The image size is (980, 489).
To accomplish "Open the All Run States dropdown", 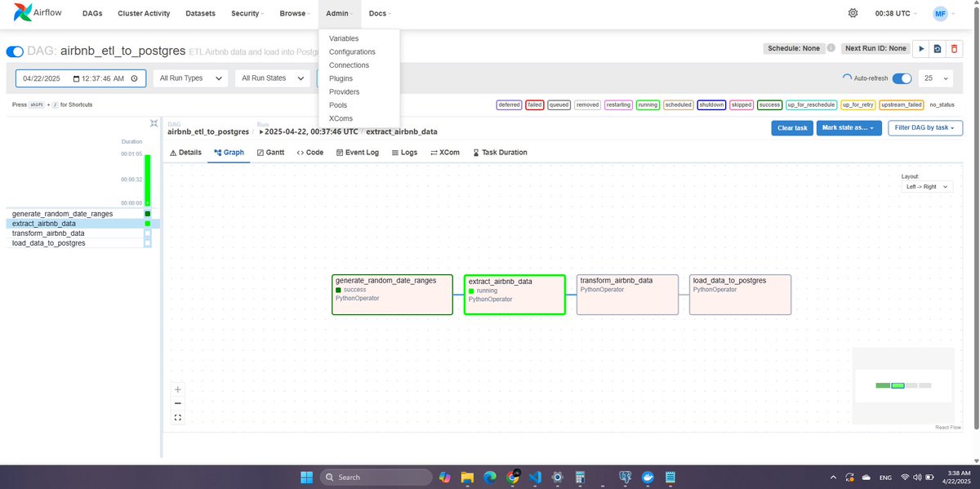I will pyautogui.click(x=271, y=78).
